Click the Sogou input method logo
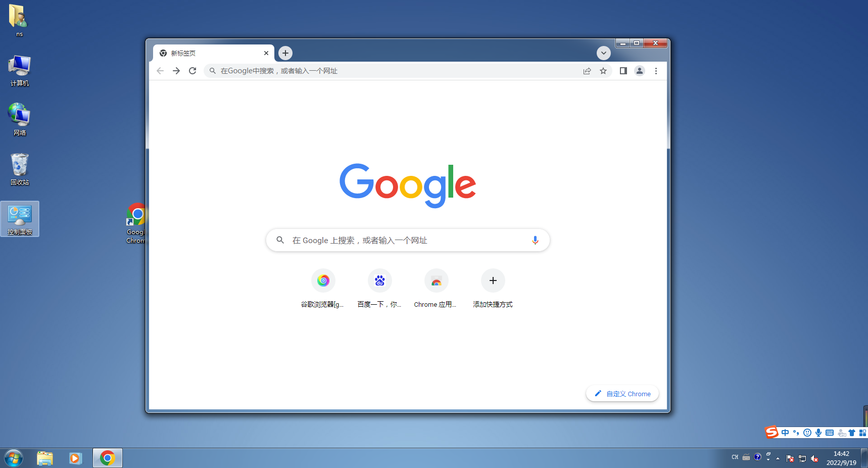This screenshot has height=468, width=868. (x=771, y=432)
